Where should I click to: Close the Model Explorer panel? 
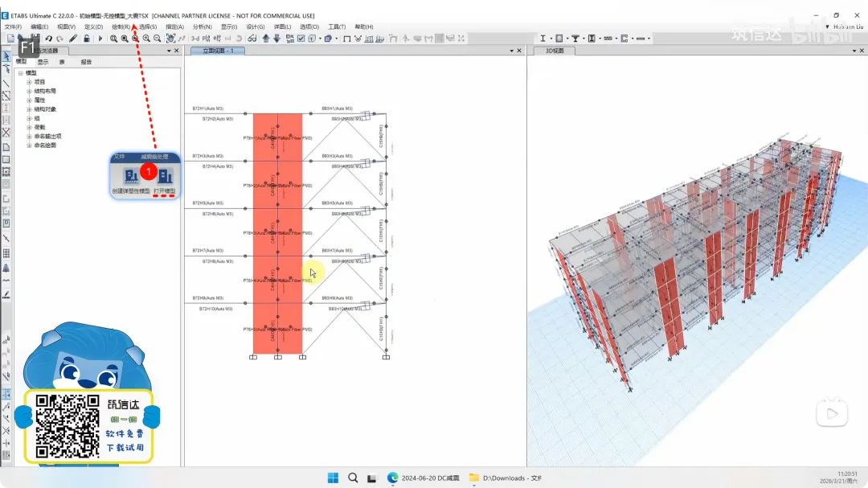point(177,51)
